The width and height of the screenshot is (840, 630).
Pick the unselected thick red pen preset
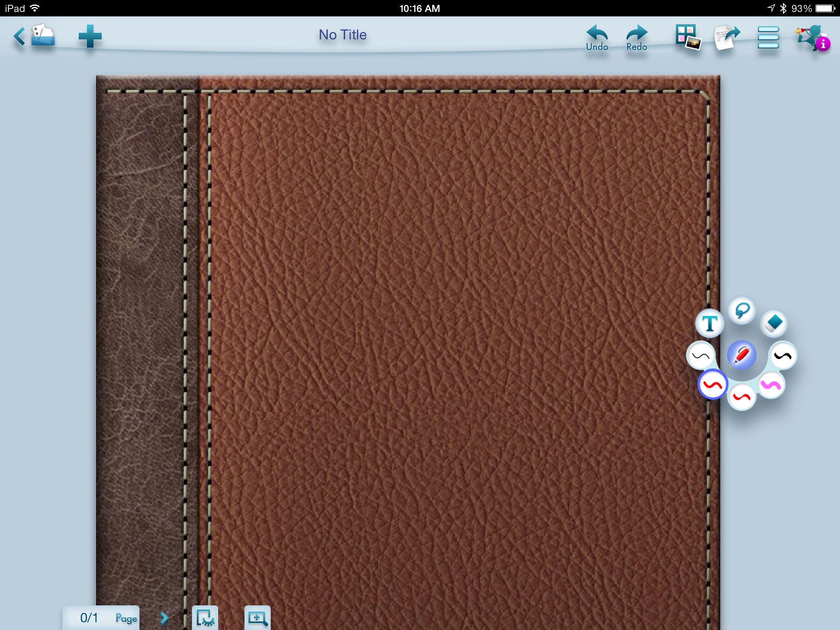(x=742, y=397)
